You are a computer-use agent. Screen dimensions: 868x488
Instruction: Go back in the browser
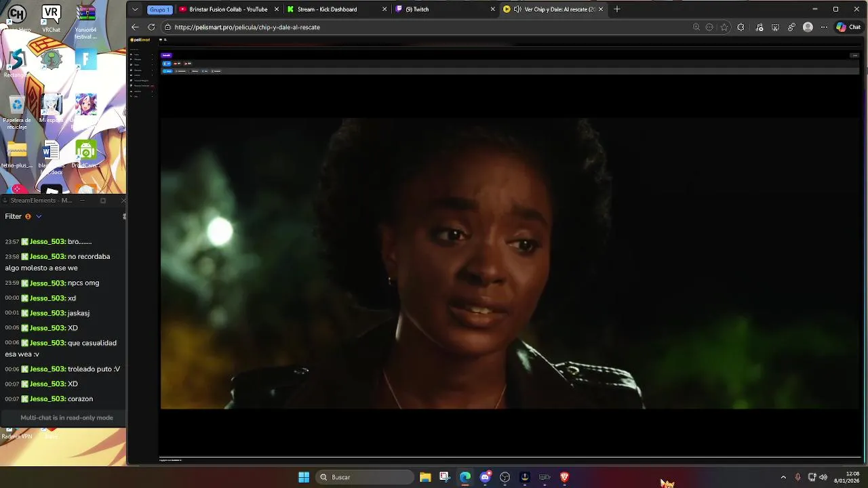pyautogui.click(x=135, y=27)
